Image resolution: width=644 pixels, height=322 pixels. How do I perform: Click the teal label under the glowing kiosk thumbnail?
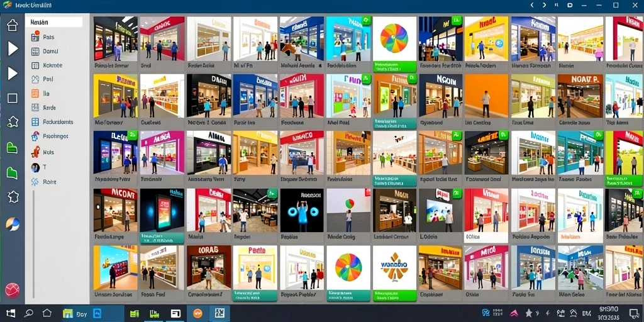coord(162,238)
